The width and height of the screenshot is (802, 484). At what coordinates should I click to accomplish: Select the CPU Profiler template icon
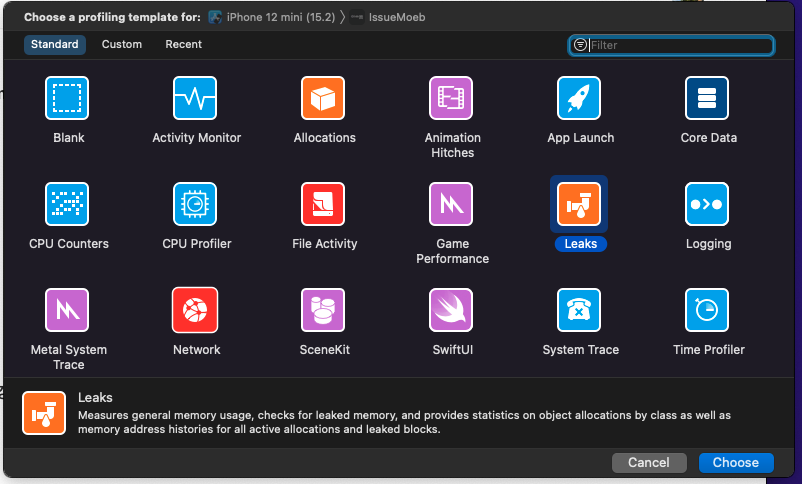[195, 204]
